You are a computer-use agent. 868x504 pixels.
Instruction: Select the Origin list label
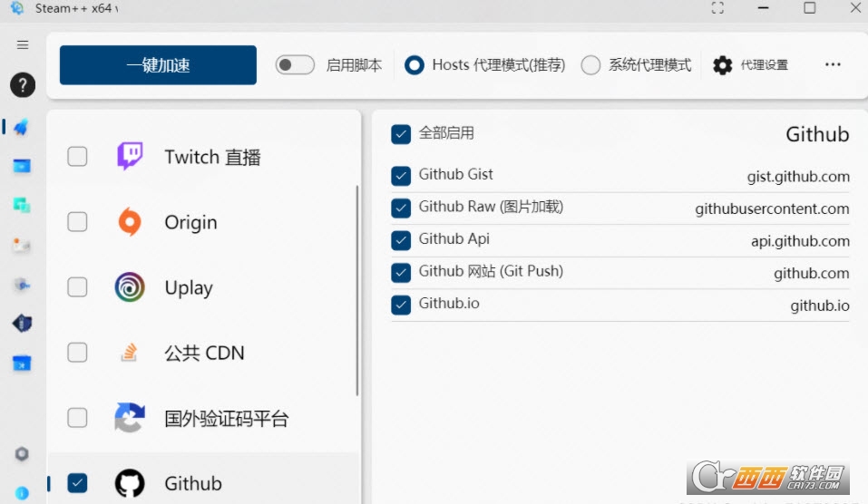click(x=191, y=222)
